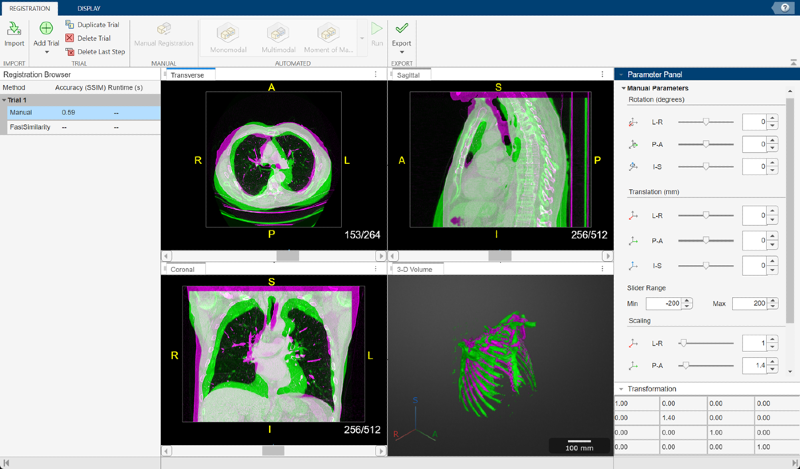The image size is (800, 469).
Task: Click Delete Last Step
Action: coord(70,51)
